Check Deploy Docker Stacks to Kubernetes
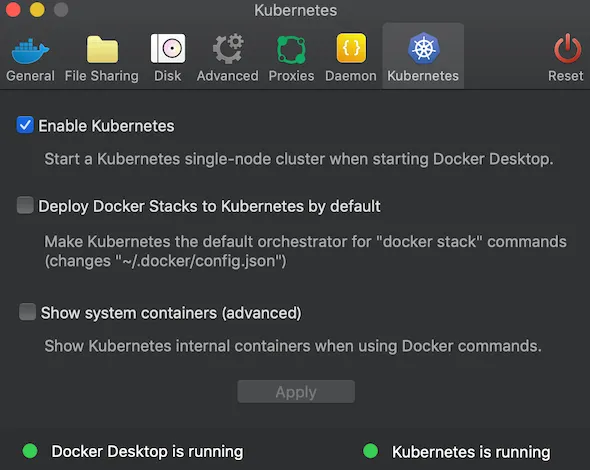 point(25,205)
